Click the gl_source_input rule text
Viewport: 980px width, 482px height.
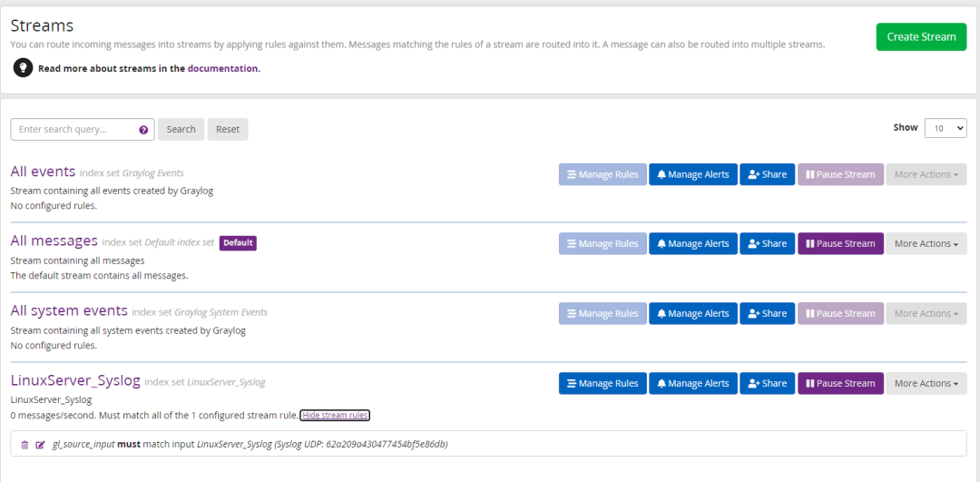click(x=250, y=445)
